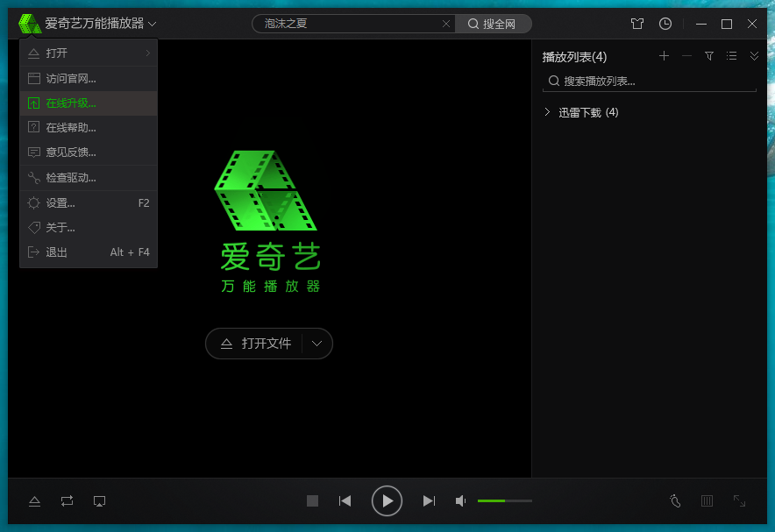
Task: Click the hand pointer gesture icon
Action: click(x=675, y=500)
